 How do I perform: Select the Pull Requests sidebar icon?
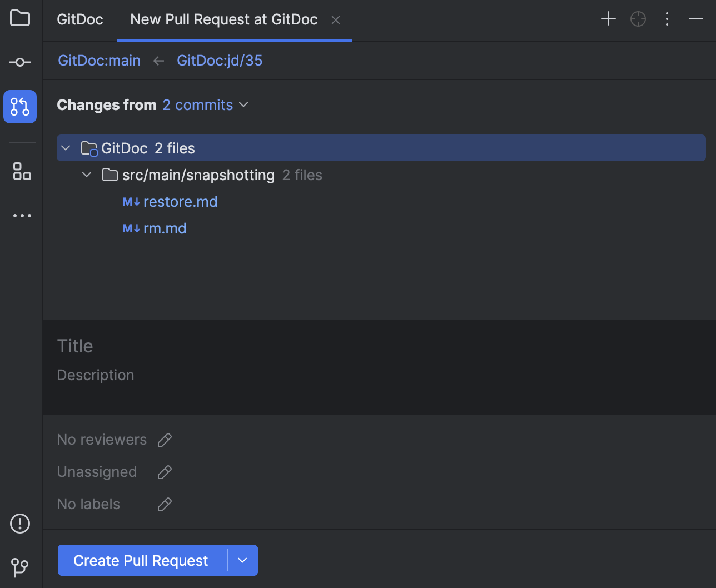coord(20,107)
